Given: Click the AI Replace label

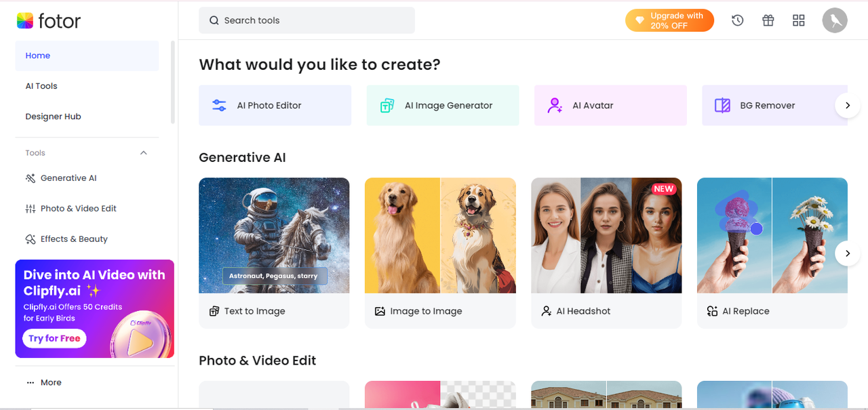Looking at the screenshot, I should (x=746, y=311).
